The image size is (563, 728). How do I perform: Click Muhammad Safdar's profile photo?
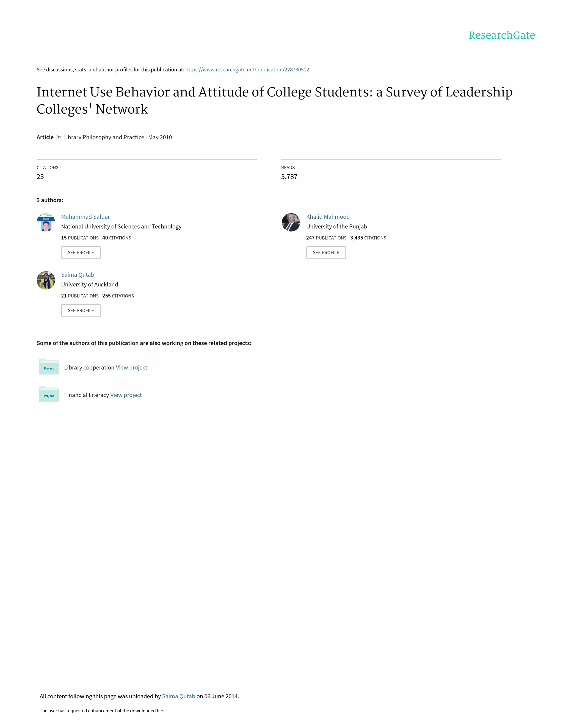tap(46, 222)
